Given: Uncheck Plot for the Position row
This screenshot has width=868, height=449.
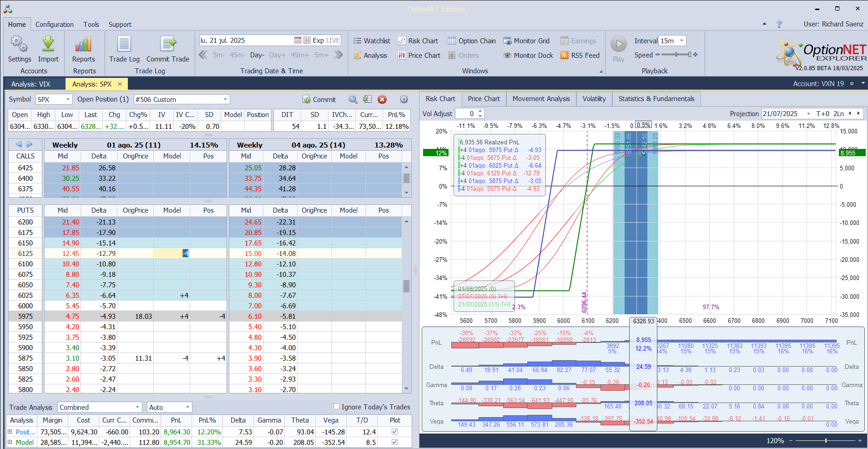Looking at the screenshot, I should coord(394,431).
